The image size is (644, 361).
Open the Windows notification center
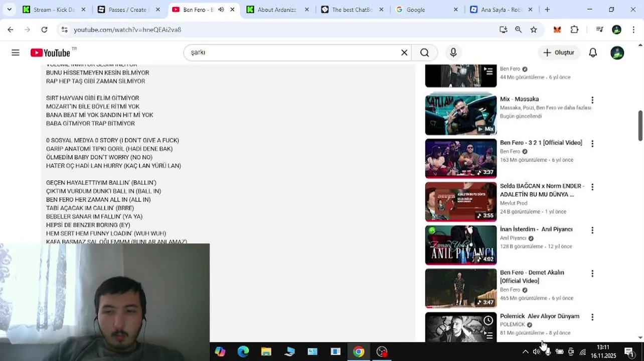point(629,351)
